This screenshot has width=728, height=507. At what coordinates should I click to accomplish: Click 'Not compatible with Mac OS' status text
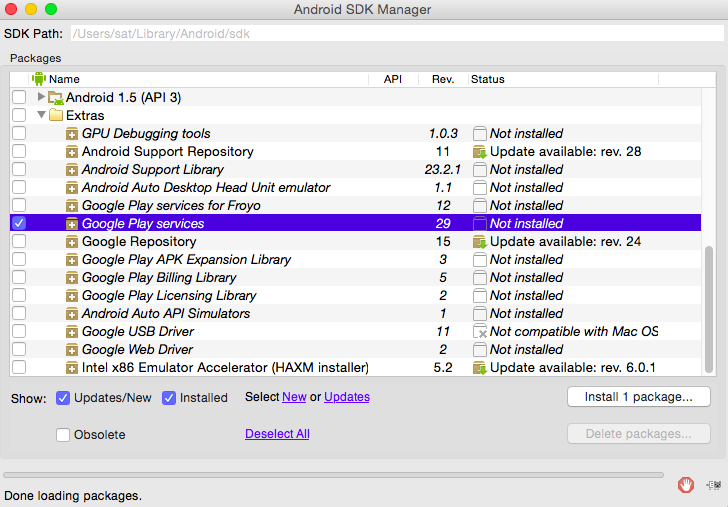pos(574,332)
